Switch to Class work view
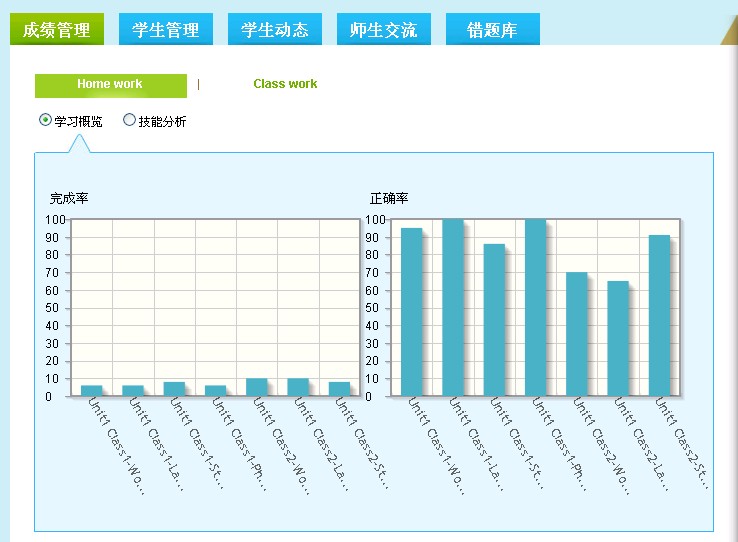Screen dimensions: 738x542 (285, 85)
